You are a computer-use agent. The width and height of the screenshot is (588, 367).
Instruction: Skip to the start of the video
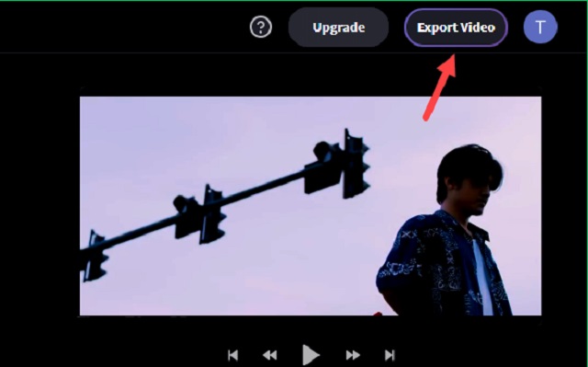232,355
